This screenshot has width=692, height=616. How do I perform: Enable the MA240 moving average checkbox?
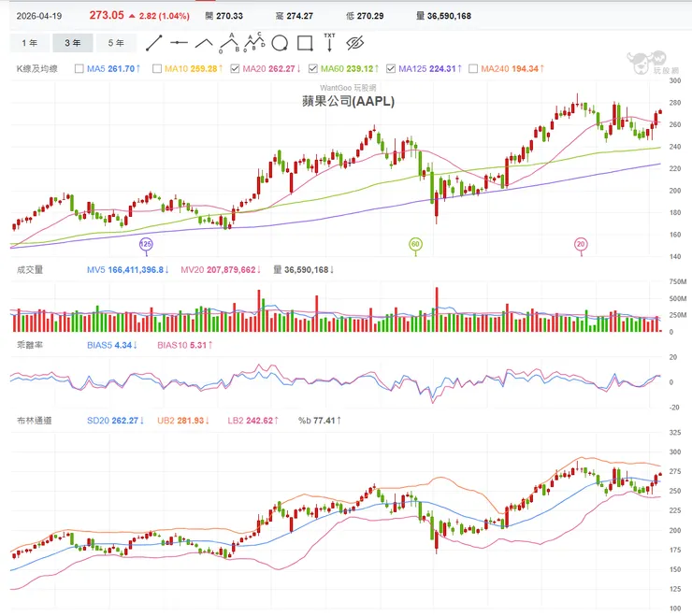click(473, 68)
